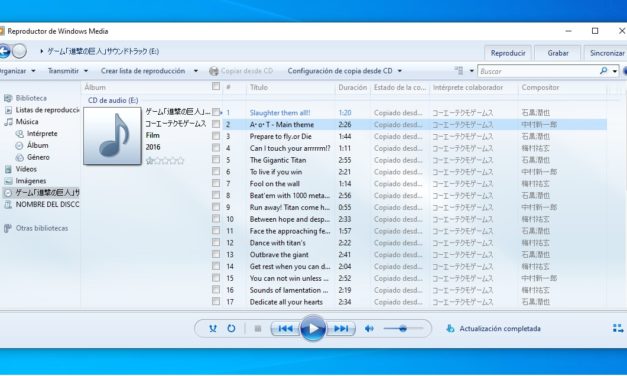Expand the breadcrumb arrow before disc name
The width and height of the screenshot is (627, 376).
42,51
